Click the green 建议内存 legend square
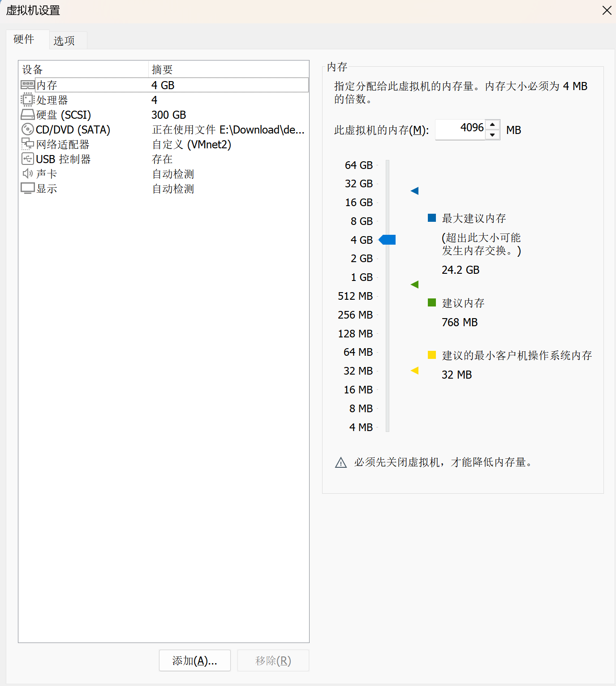The image size is (616, 686). 432,302
